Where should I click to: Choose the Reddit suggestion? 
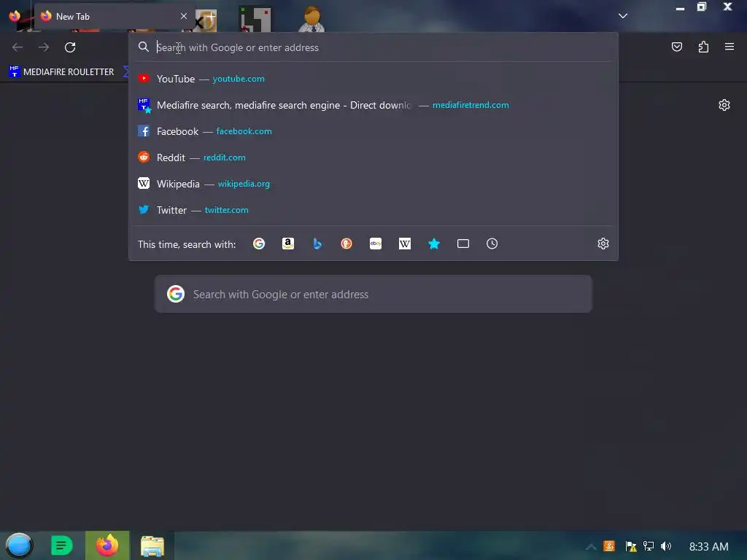tap(373, 157)
